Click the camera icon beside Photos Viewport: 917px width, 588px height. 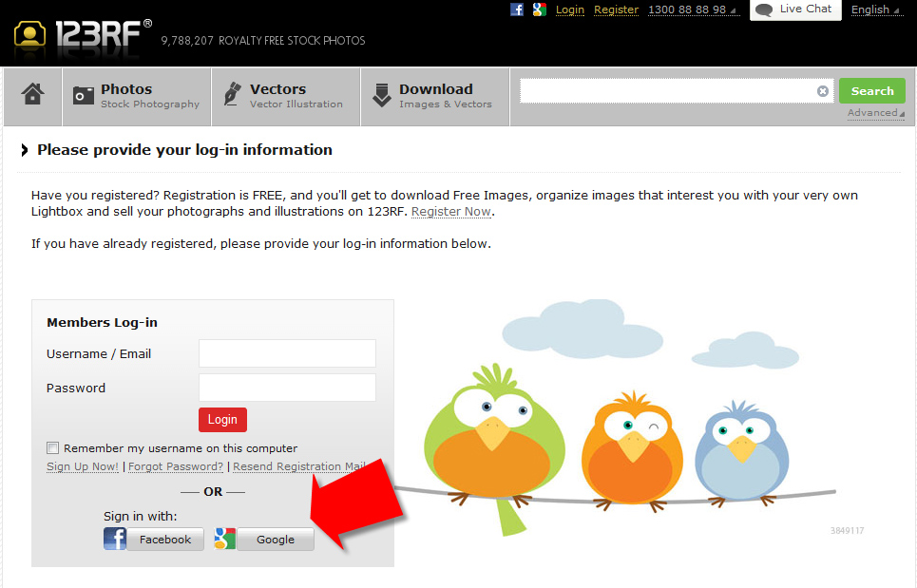(83, 95)
